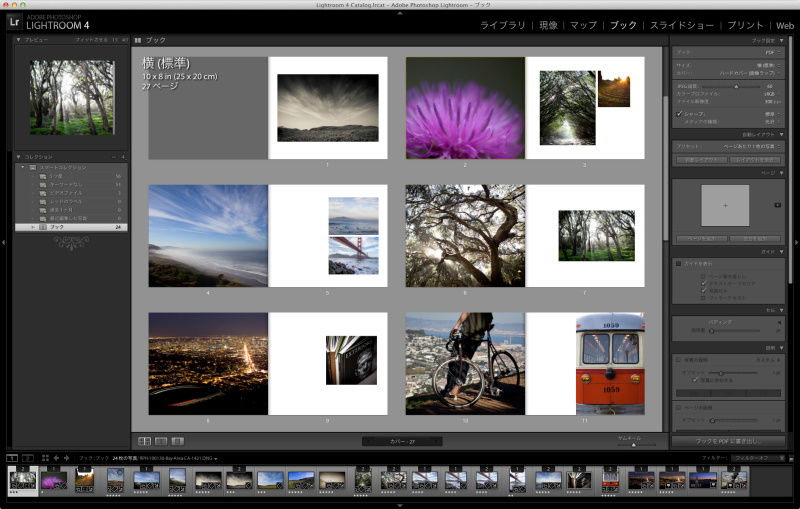Select secondary window display button 2
800x509 pixels.
28,458
